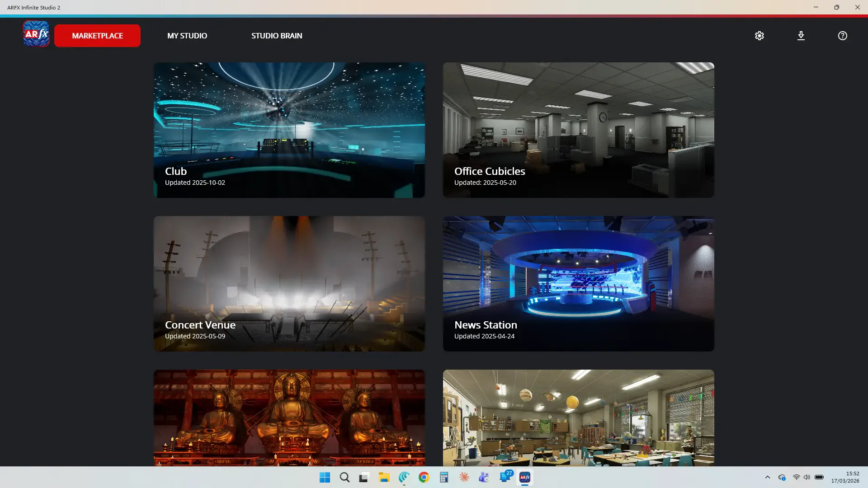This screenshot has width=868, height=488.
Task: Open the Club studio thumbnail
Action: click(x=289, y=130)
